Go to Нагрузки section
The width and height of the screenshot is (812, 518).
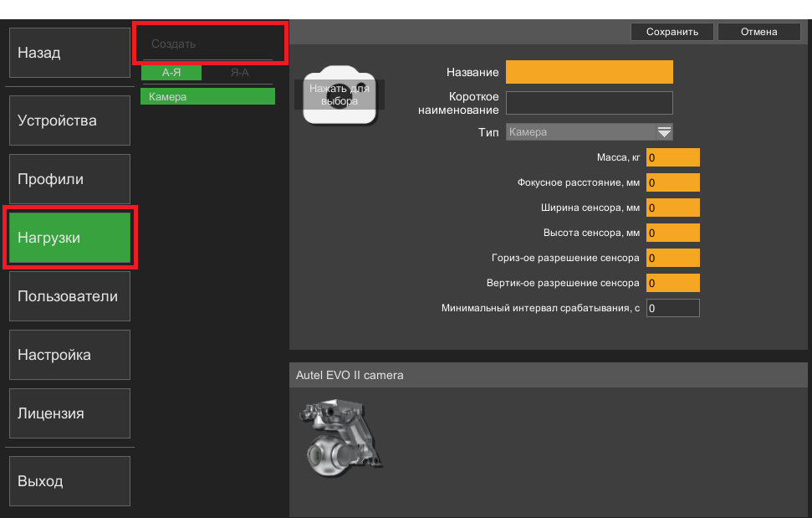70,238
